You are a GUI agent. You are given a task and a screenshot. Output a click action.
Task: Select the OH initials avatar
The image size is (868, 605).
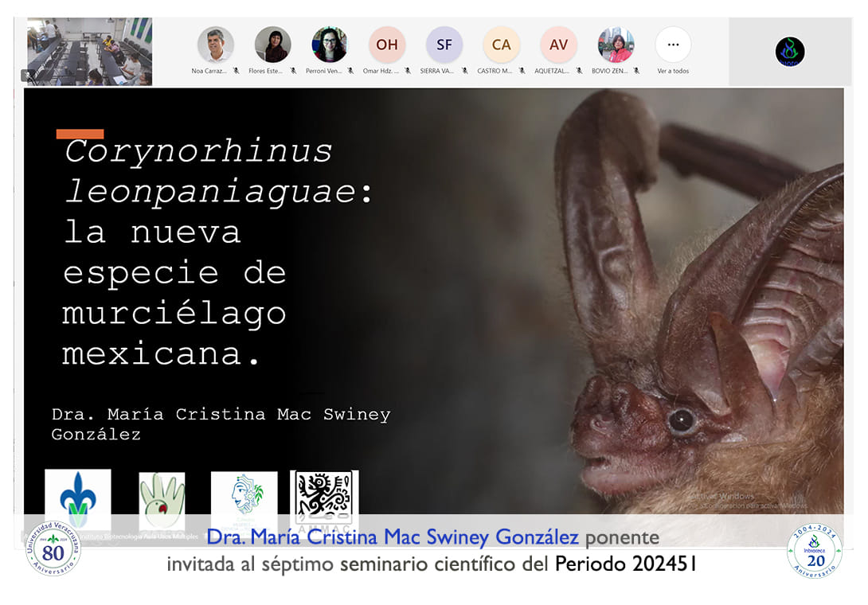pyautogui.click(x=387, y=45)
